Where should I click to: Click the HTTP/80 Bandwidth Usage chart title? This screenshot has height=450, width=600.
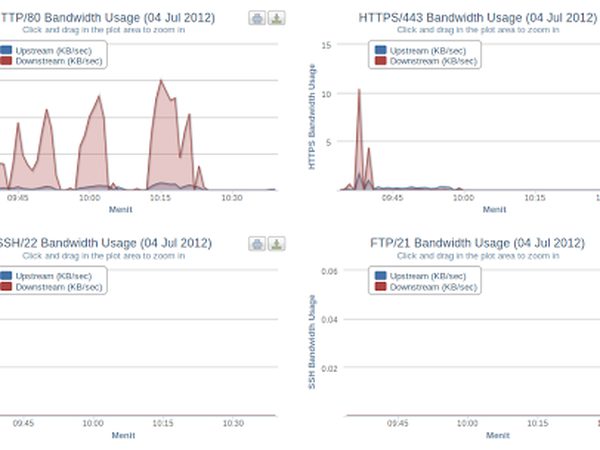pos(107,18)
